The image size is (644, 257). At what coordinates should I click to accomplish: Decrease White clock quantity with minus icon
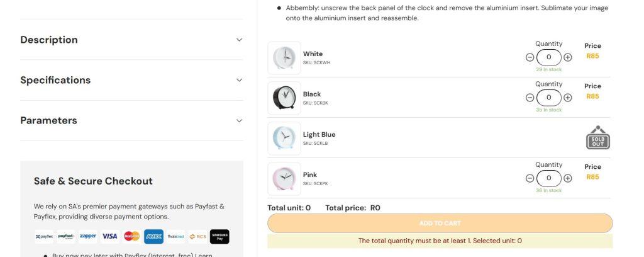[x=530, y=57]
